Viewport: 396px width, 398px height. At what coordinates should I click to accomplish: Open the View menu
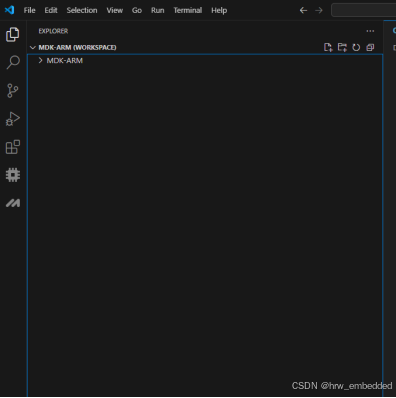[x=115, y=10]
